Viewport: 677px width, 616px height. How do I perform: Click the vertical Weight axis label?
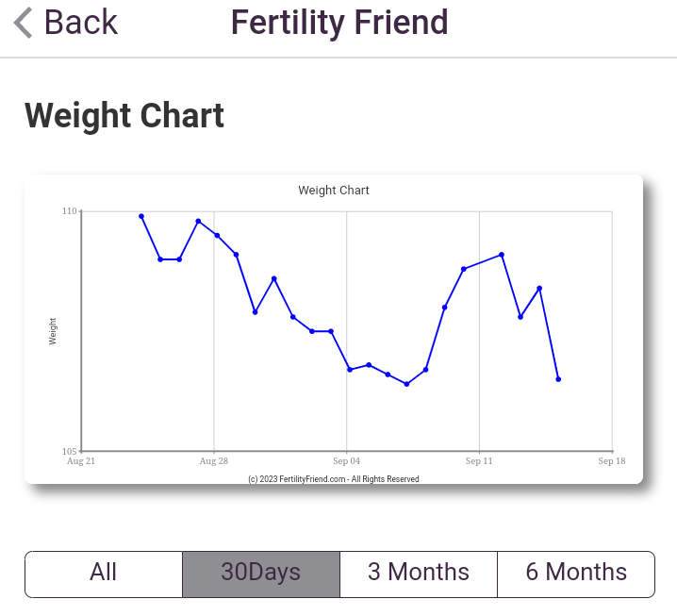coord(53,331)
